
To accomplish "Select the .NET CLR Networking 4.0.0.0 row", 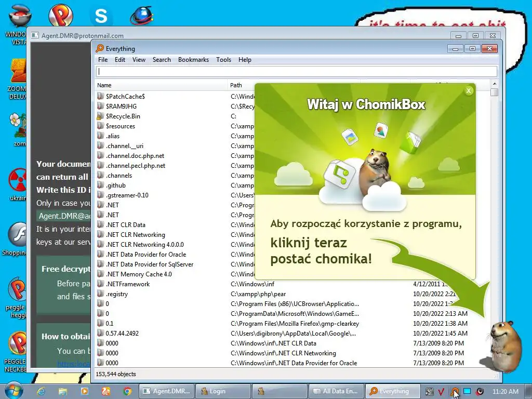I will [x=144, y=244].
